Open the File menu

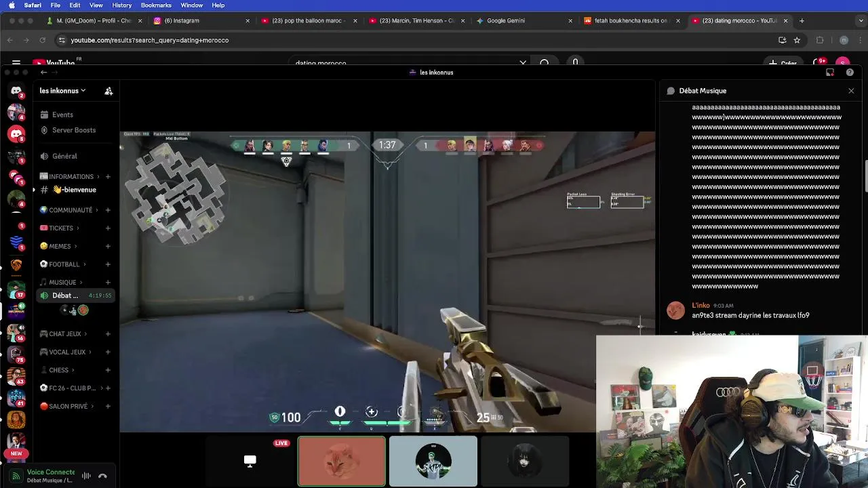pyautogui.click(x=56, y=5)
